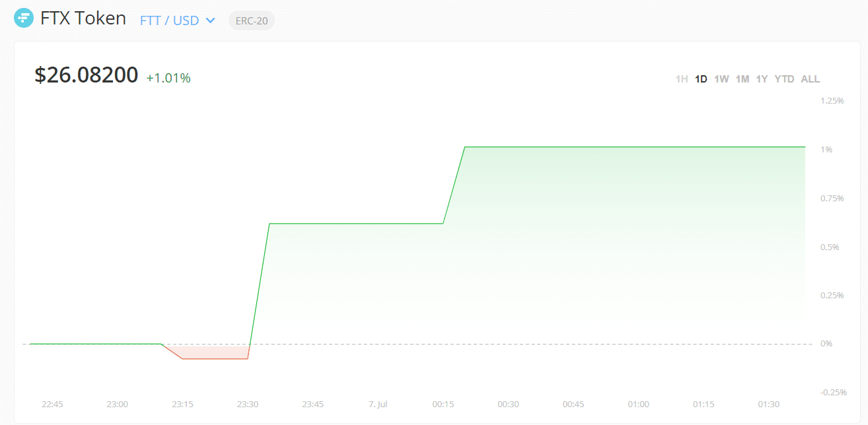
Task: Switch chart to 1W range
Action: (721, 79)
